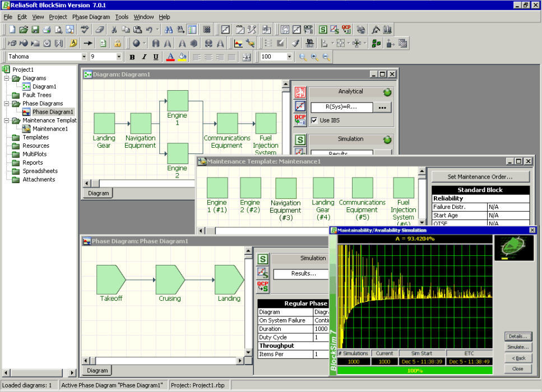Open the Tahoma font name dropdown
This screenshot has height=392, width=542.
pyautogui.click(x=84, y=57)
